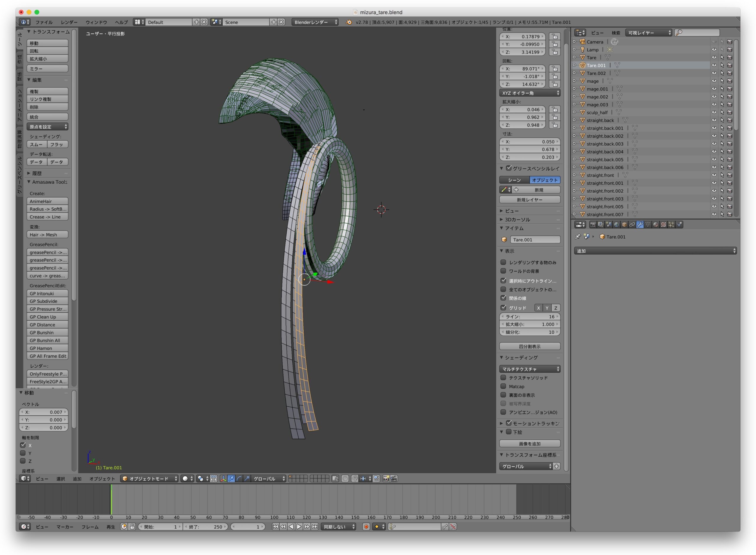Click the record keyframe button in timeline
The image size is (756, 555).
tap(366, 527)
